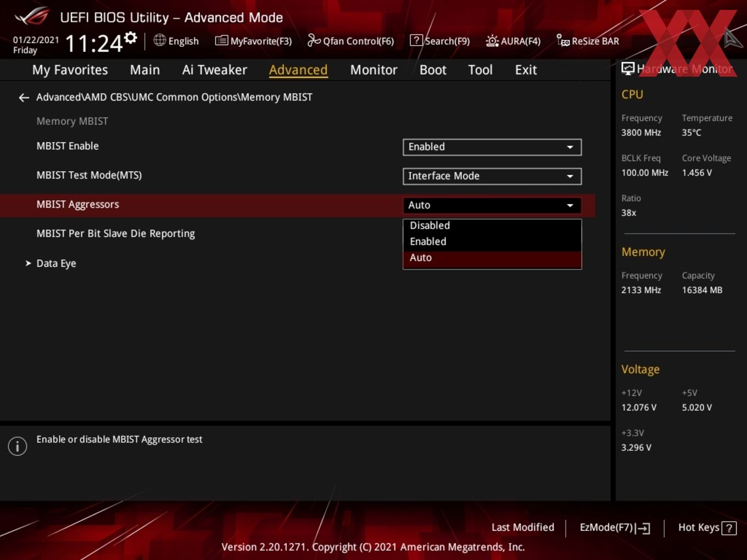Open the Monitor tab
This screenshot has height=560, width=747.
click(x=374, y=70)
